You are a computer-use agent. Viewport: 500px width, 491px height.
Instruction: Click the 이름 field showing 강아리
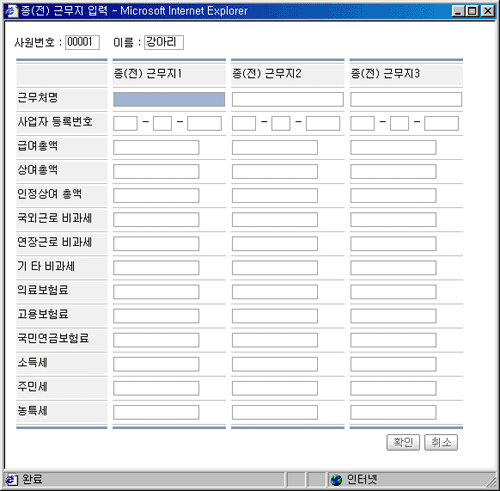point(164,42)
